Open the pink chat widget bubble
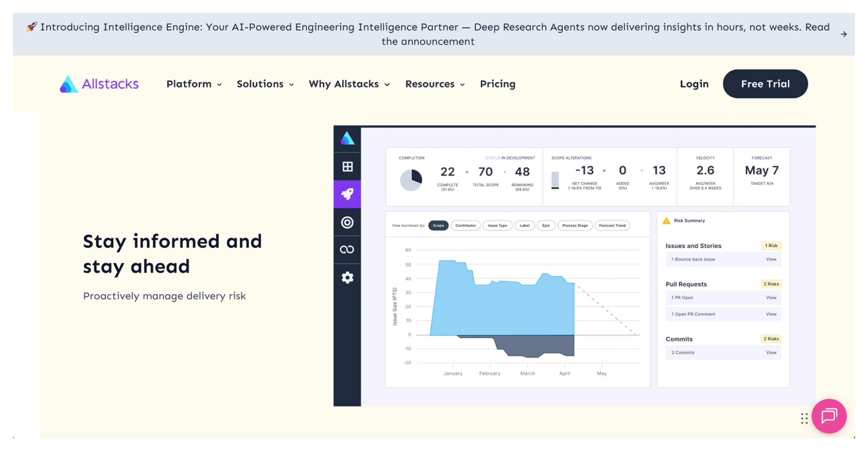 pos(829,416)
